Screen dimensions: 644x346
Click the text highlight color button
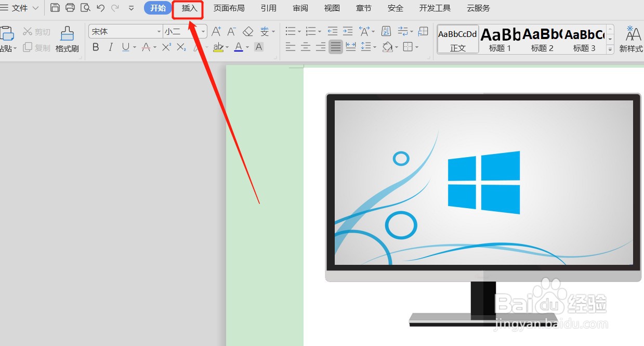pos(218,47)
